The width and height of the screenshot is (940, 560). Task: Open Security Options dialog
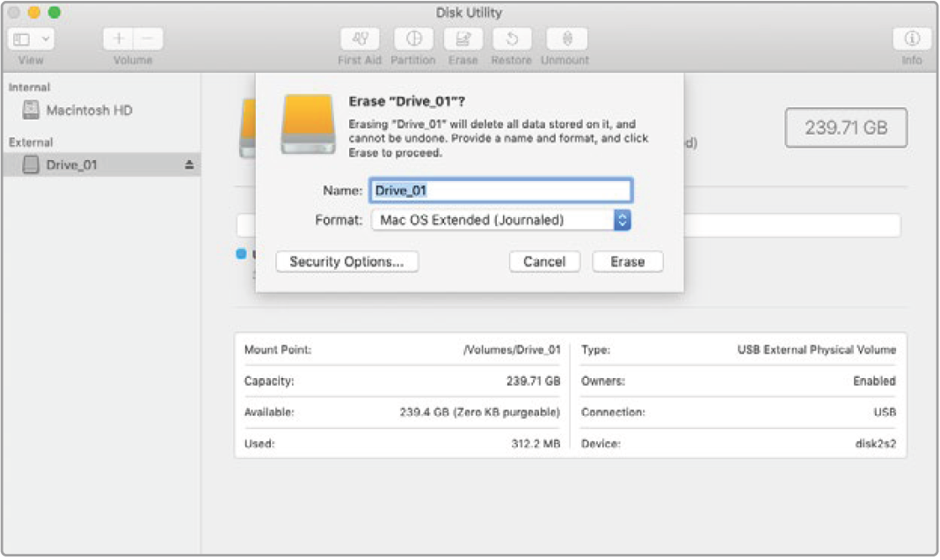(347, 261)
